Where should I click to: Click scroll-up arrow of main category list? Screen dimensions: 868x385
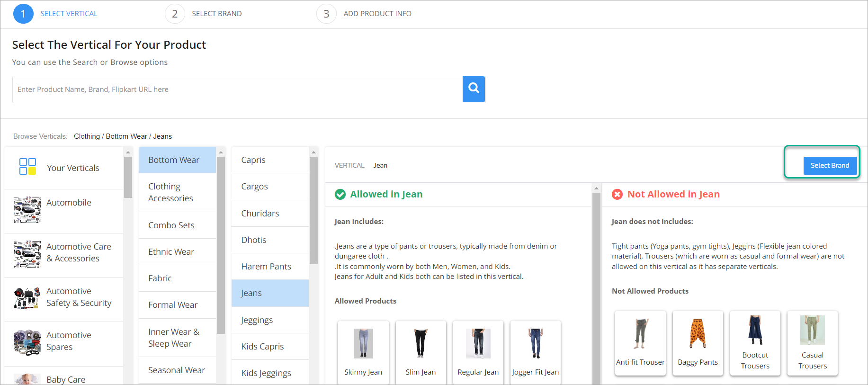(x=128, y=152)
